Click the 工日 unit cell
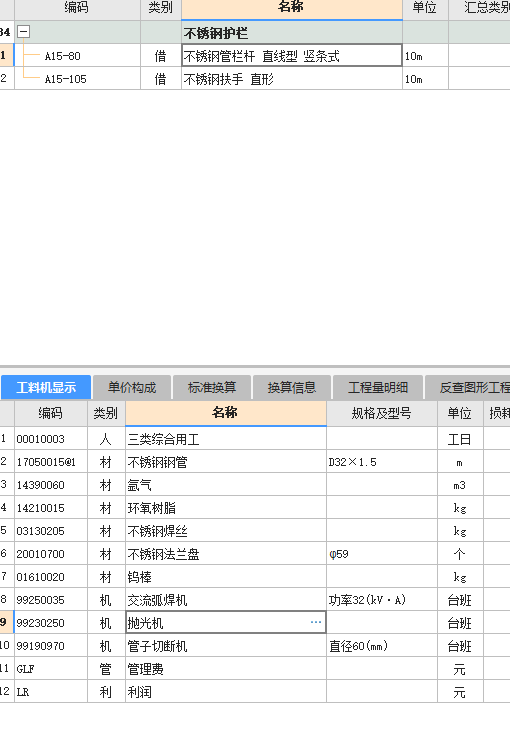 pyautogui.click(x=460, y=439)
